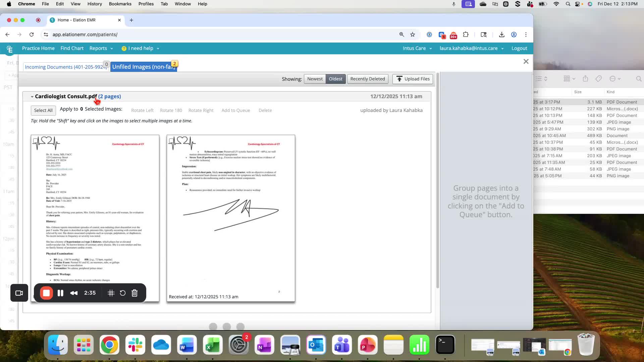Collapse the Cardiologist Consult.pdf section
The width and height of the screenshot is (644, 362).
(32, 97)
